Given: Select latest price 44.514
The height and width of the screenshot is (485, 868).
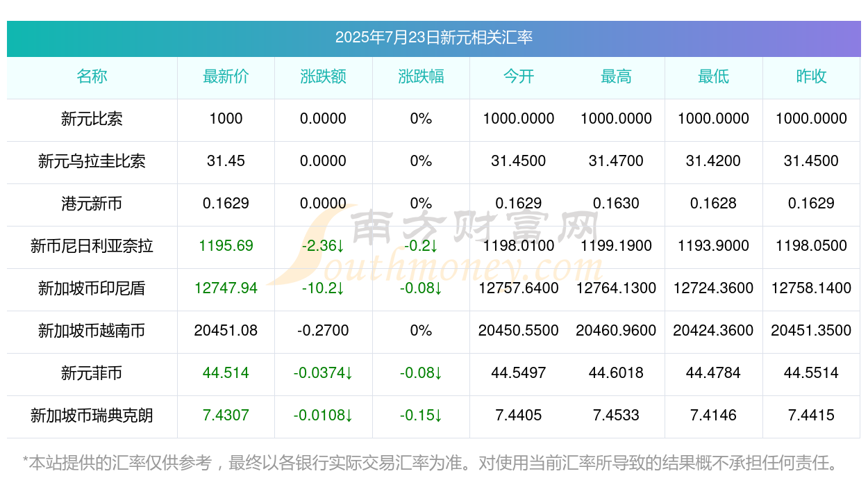Looking at the screenshot, I should [x=226, y=373].
